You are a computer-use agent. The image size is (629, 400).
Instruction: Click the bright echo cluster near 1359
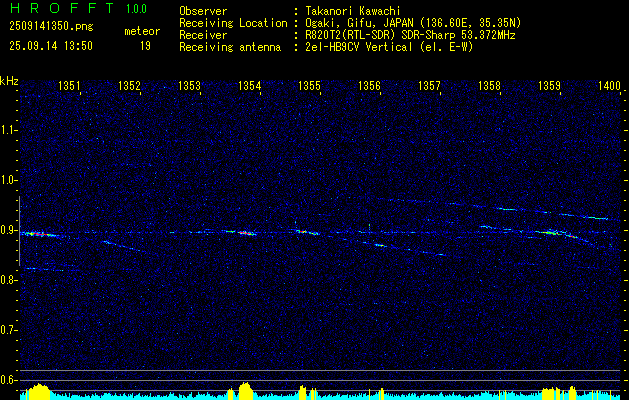[556, 233]
